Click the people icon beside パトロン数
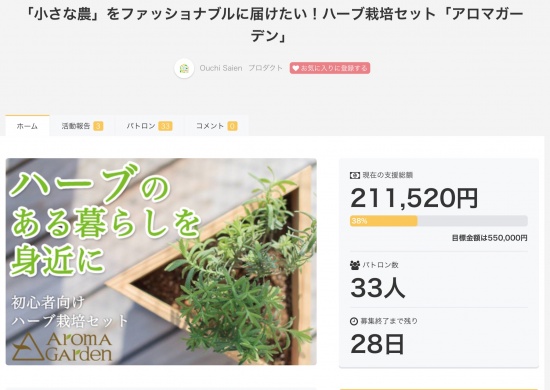550x390 pixels. (355, 265)
